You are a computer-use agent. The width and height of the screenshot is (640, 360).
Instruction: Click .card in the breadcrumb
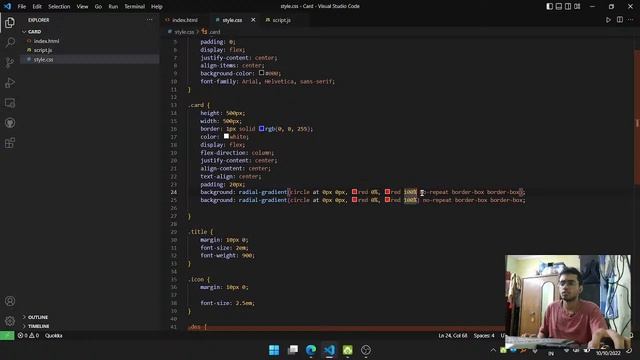tap(215, 32)
